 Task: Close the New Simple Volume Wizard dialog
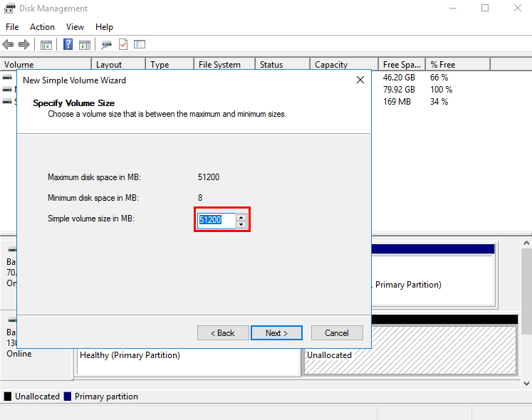[x=360, y=80]
